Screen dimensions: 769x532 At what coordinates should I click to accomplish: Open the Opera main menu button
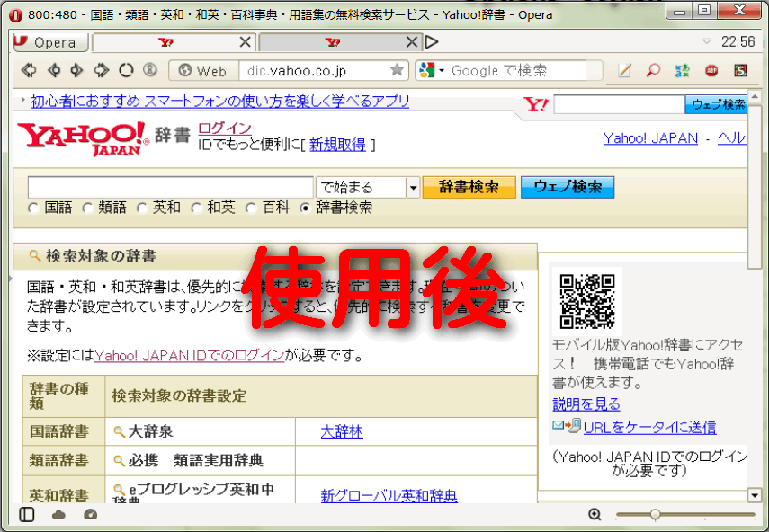(50, 42)
